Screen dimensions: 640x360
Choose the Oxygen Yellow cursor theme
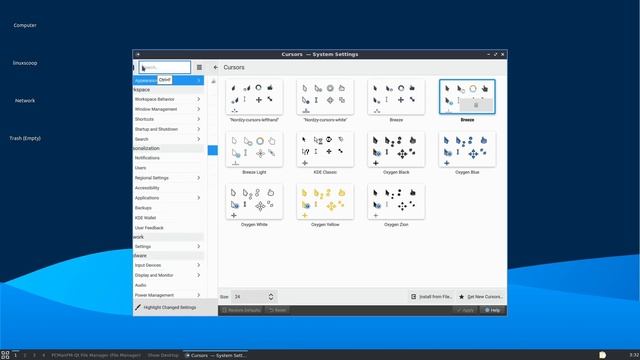pyautogui.click(x=325, y=202)
